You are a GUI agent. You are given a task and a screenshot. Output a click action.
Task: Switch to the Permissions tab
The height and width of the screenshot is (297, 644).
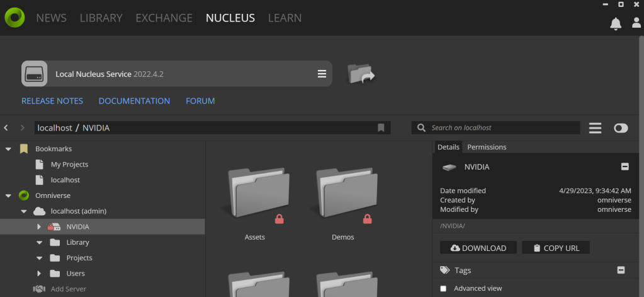coord(487,147)
